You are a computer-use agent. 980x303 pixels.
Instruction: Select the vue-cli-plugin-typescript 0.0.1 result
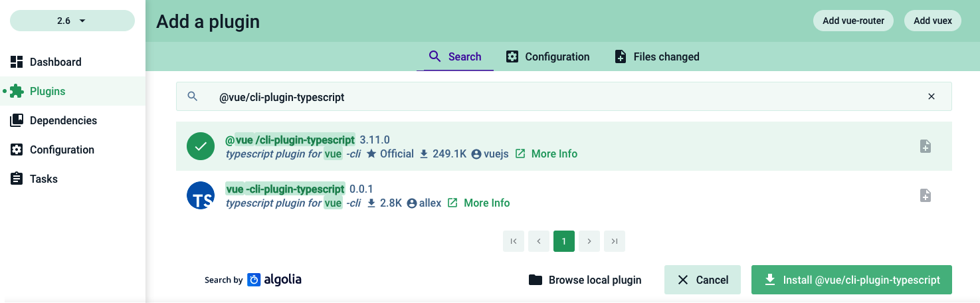(x=563, y=195)
